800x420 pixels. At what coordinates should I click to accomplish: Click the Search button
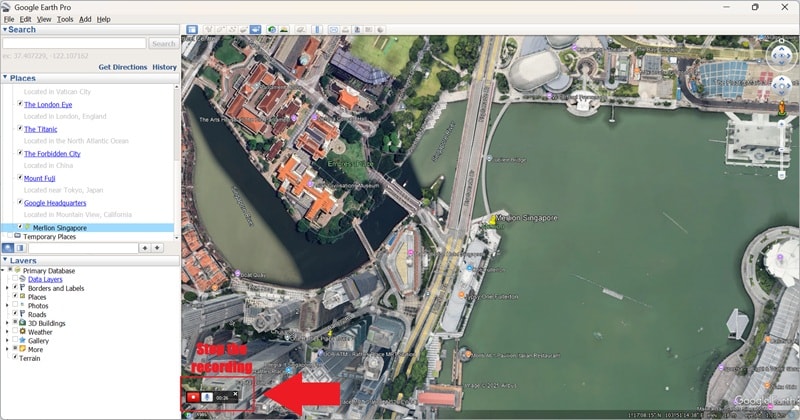[163, 44]
